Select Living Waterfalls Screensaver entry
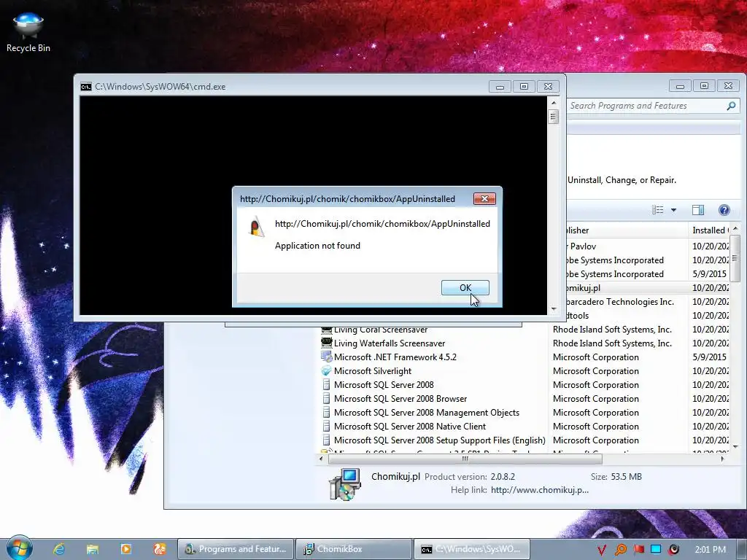This screenshot has height=560, width=747. (x=390, y=343)
